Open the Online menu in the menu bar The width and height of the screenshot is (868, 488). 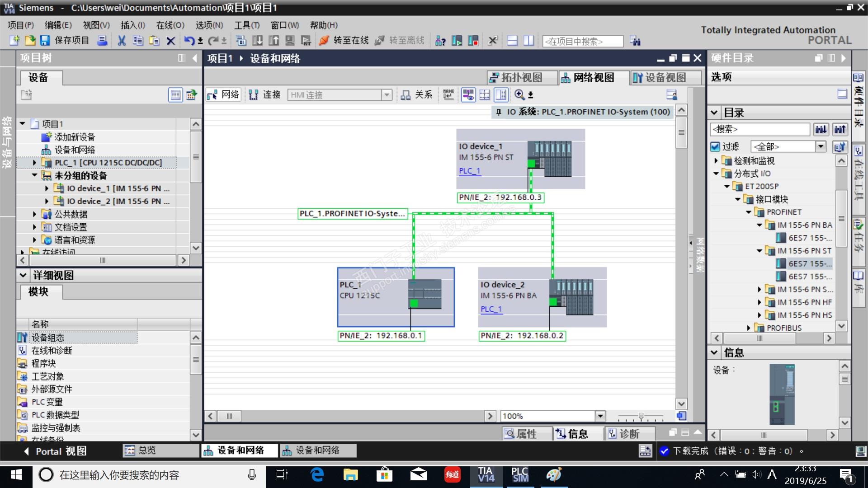point(170,25)
